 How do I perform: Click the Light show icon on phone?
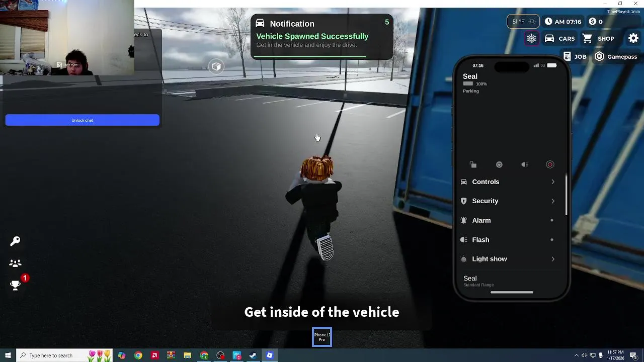pos(464,259)
